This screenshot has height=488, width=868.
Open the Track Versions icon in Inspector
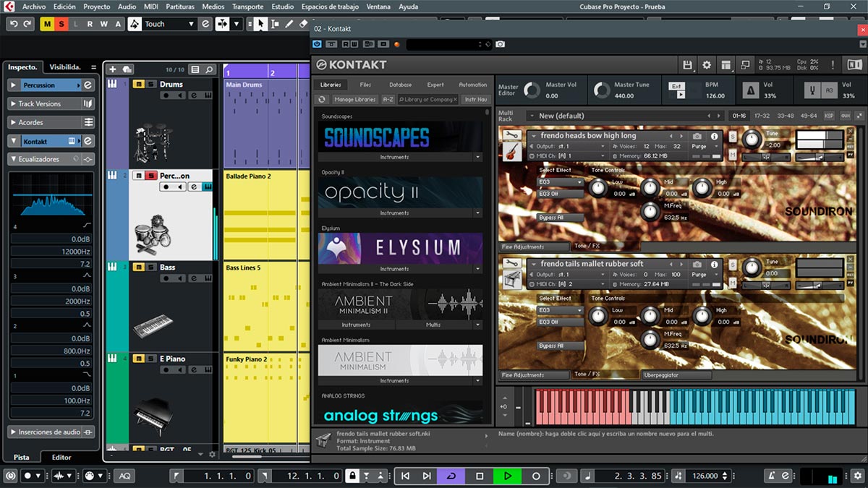coord(88,103)
